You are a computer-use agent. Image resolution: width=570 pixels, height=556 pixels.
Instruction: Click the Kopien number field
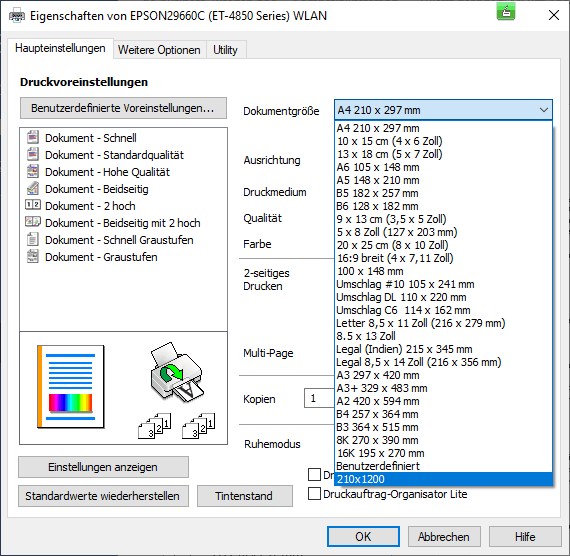[x=319, y=399]
